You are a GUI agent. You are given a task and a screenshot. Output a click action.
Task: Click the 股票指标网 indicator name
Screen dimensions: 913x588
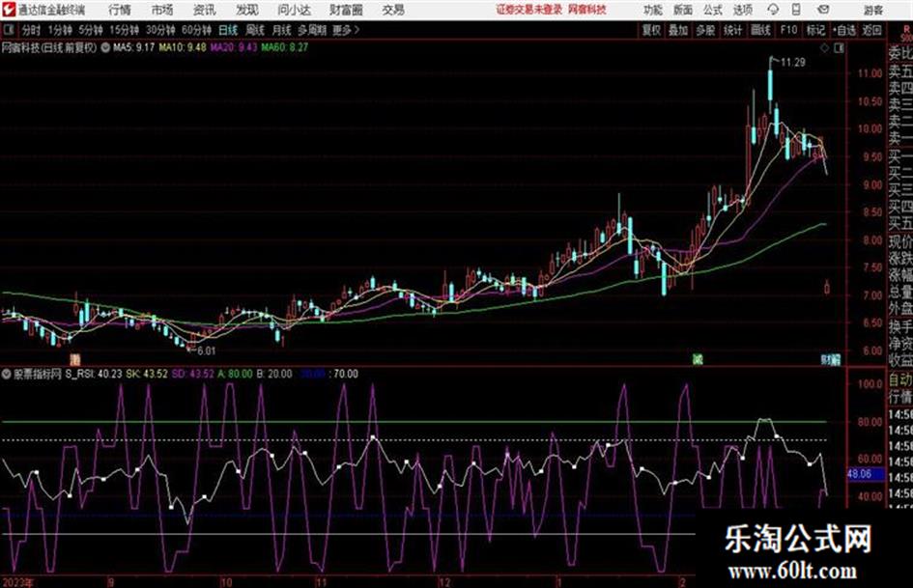click(x=38, y=374)
